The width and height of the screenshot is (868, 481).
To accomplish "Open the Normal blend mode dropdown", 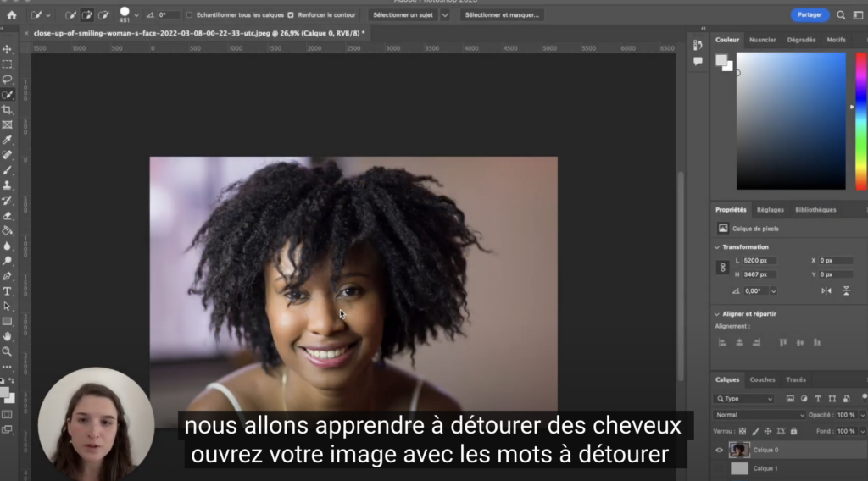I will point(759,415).
